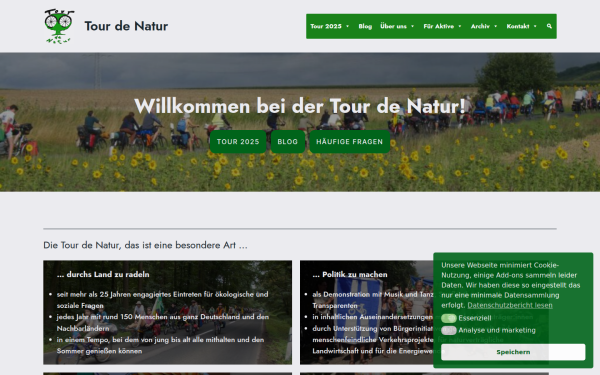Click the HÄUFIGE FRAGEN hero button
Screen dimensions: 600x375
tap(349, 142)
